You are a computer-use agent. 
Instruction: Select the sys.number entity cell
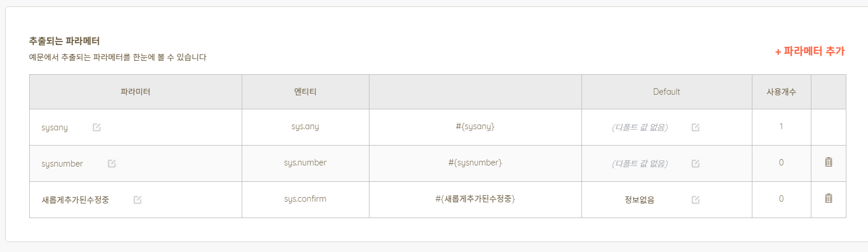click(x=305, y=163)
